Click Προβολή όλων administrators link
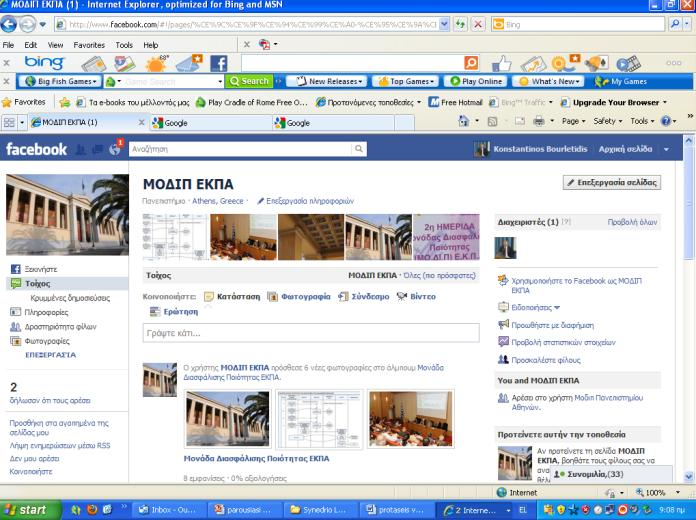 click(x=632, y=222)
